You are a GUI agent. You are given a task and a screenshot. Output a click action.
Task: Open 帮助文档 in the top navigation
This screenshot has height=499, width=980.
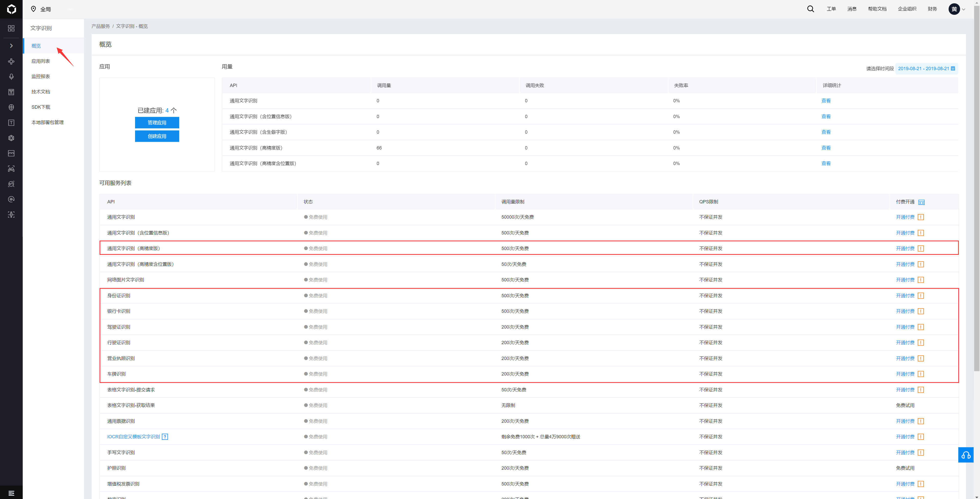pyautogui.click(x=877, y=9)
